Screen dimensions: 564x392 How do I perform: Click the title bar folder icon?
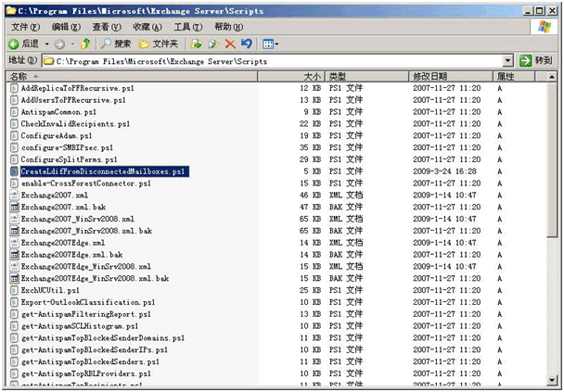coord(11,10)
